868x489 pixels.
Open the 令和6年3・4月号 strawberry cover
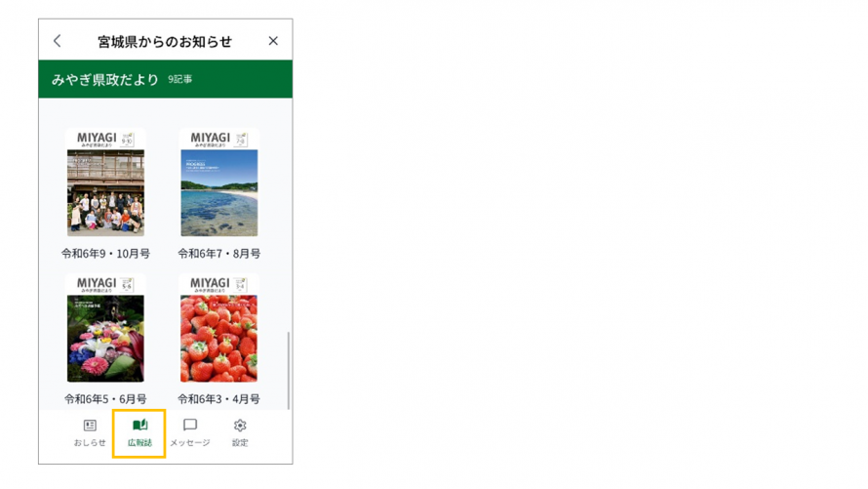[219, 328]
